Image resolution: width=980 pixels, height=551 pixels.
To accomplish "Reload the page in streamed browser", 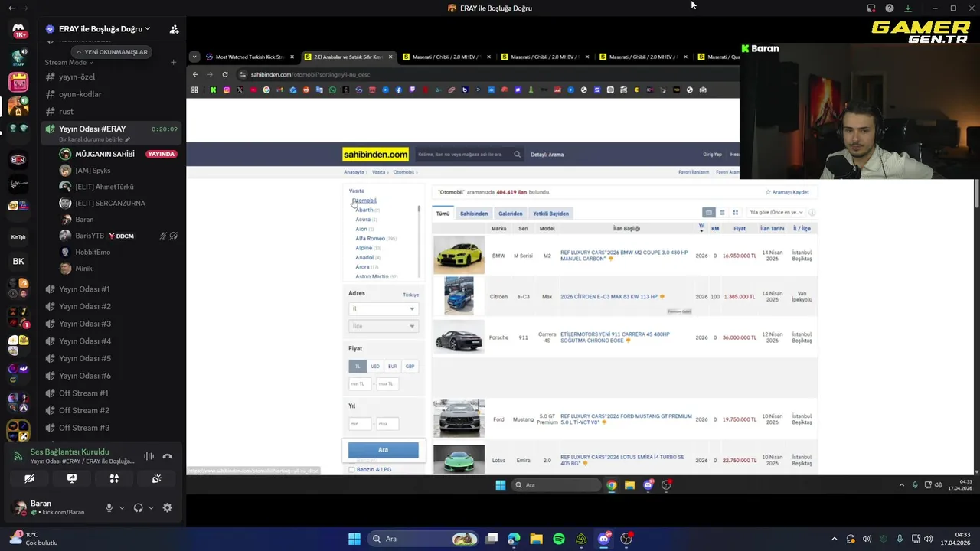I will pos(225,74).
